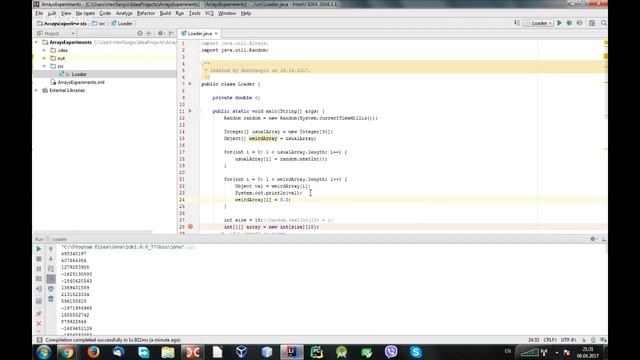Start debugging with the toolbar bug icon
Screen dimensions: 640x360
(x=569, y=23)
